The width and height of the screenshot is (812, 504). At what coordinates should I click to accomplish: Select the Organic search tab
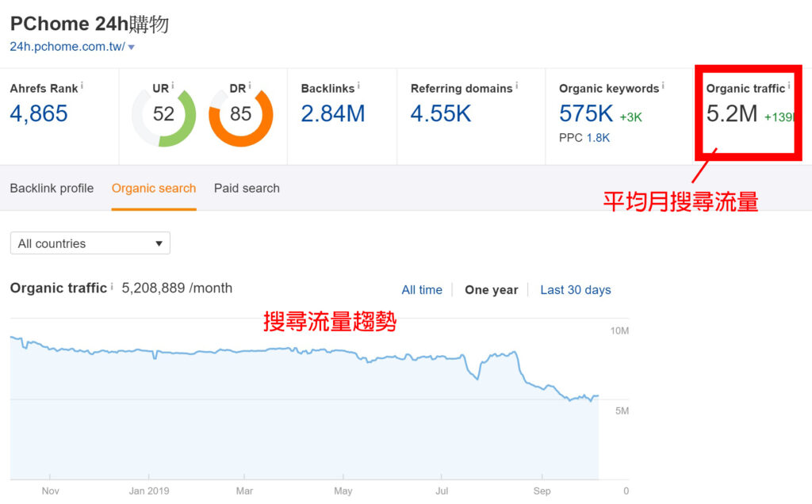click(154, 189)
